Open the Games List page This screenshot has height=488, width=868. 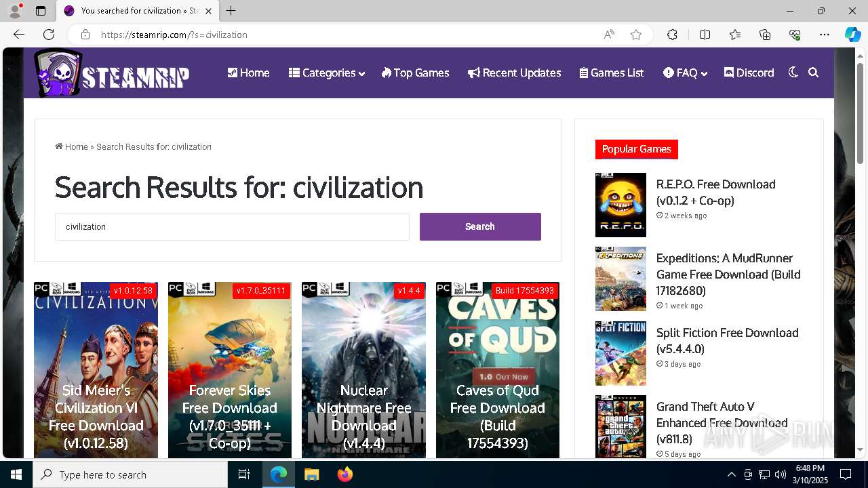612,73
